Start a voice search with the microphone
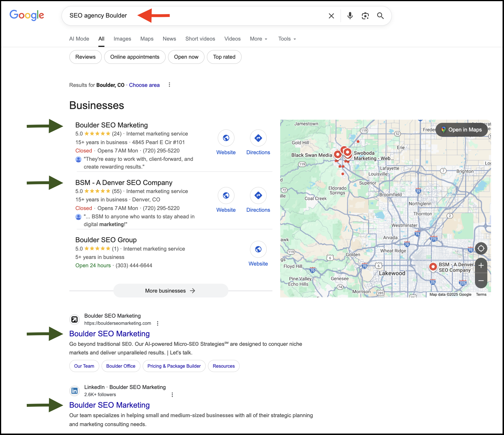This screenshot has width=504, height=435. point(350,16)
